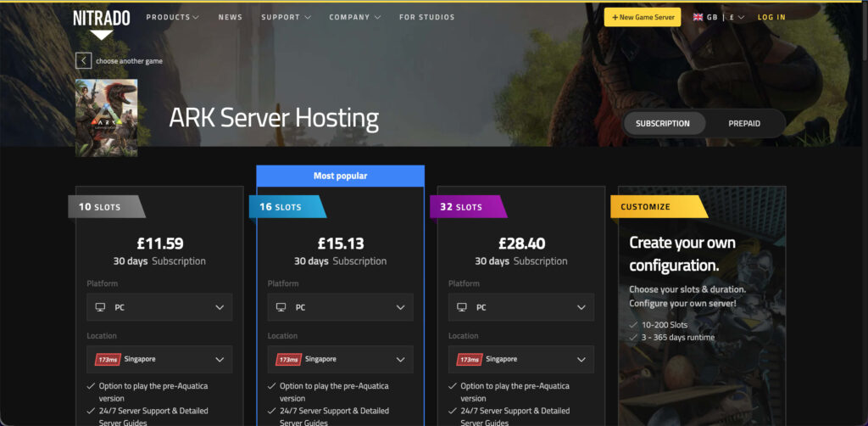Click the 173ms ping badge in 10 slots card
The image size is (868, 426).
pyautogui.click(x=108, y=360)
